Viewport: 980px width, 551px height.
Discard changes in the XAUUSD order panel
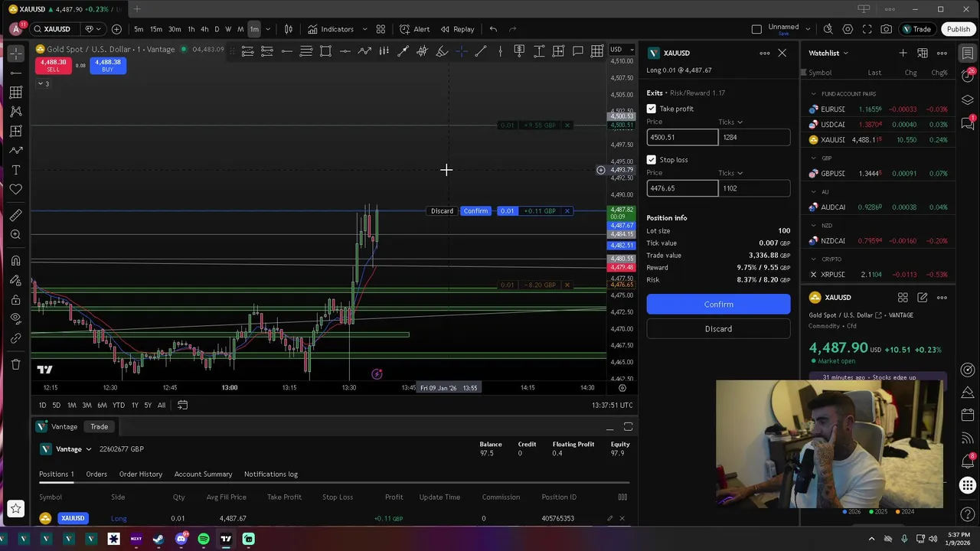[x=718, y=329]
